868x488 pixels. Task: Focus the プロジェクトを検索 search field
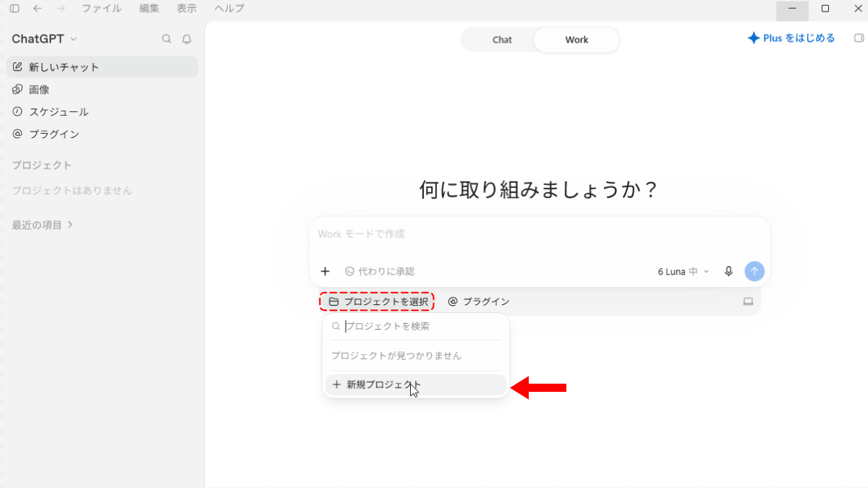tap(416, 326)
